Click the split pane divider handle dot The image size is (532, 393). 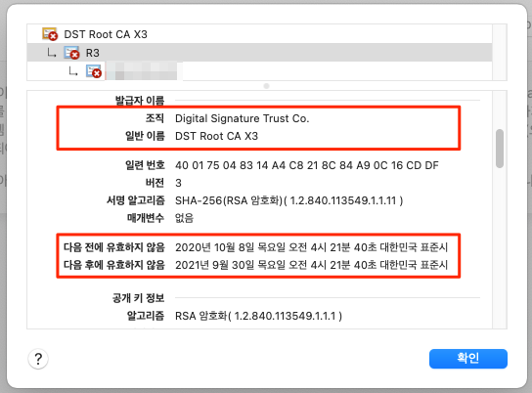[267, 86]
